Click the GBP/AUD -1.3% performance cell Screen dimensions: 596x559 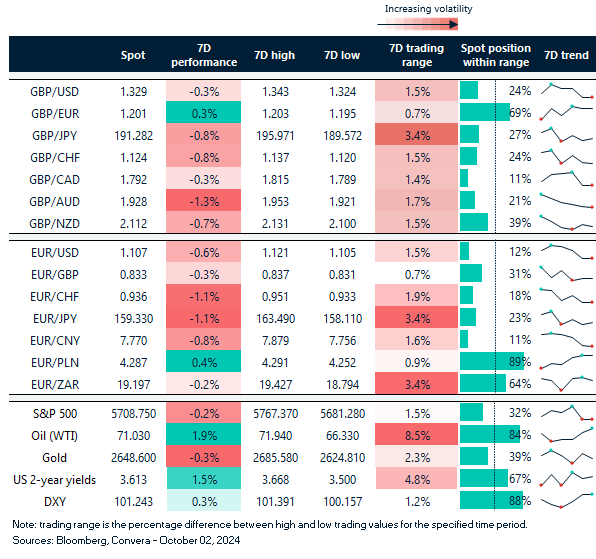point(203,200)
